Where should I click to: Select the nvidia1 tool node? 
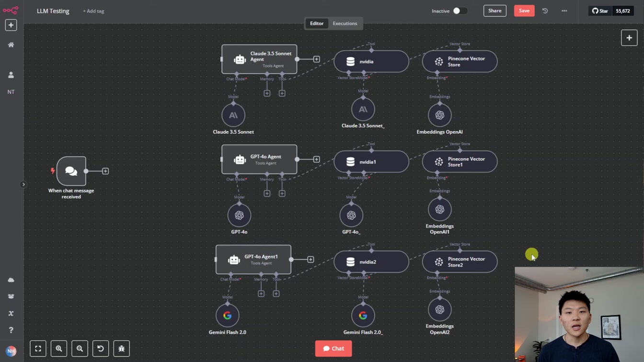[371, 162]
